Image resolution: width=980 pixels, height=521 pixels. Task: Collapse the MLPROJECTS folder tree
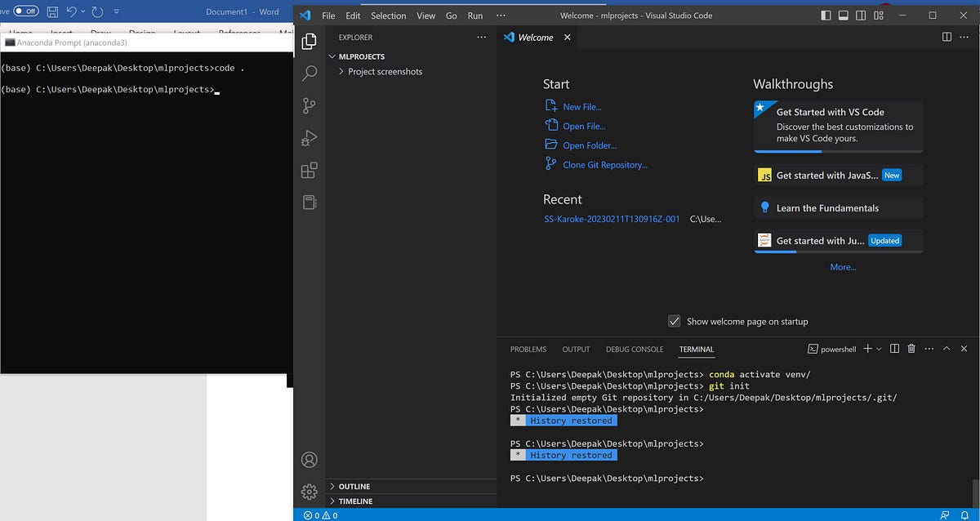click(x=332, y=56)
